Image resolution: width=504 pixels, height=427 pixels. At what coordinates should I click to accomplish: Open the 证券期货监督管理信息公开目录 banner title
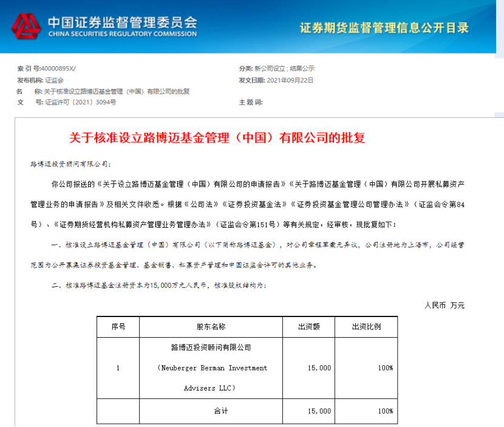tap(384, 28)
